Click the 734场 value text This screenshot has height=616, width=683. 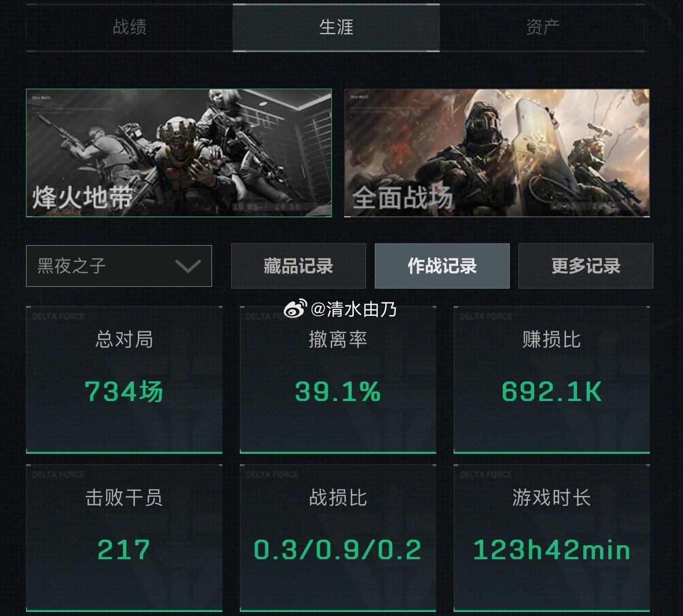[124, 391]
